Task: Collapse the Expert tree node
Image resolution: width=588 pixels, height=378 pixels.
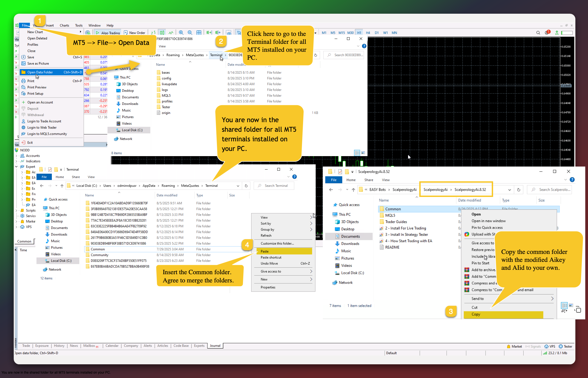Action: pyautogui.click(x=16, y=167)
